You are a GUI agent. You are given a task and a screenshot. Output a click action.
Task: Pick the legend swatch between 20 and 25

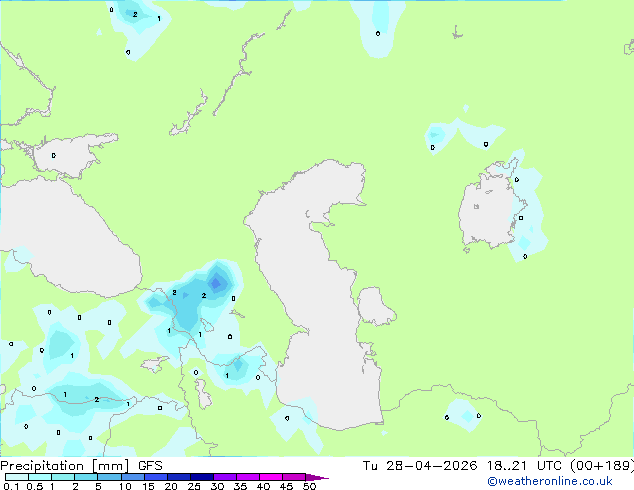pos(178,477)
